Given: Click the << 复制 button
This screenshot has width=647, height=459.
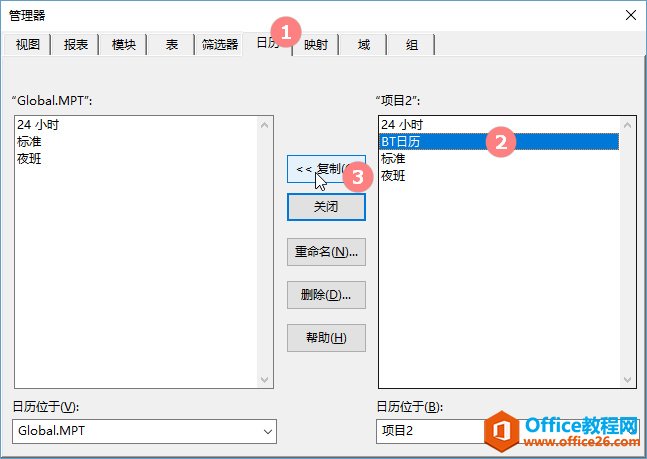Looking at the screenshot, I should click(326, 168).
